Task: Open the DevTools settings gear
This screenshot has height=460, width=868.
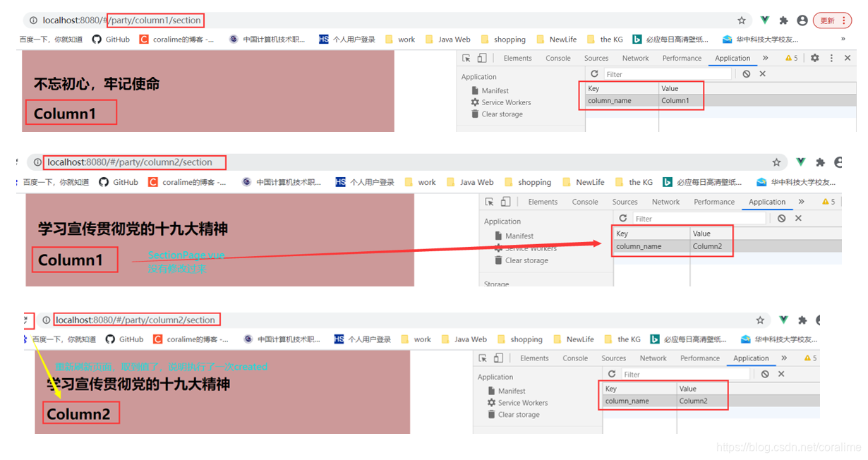Action: coord(816,58)
